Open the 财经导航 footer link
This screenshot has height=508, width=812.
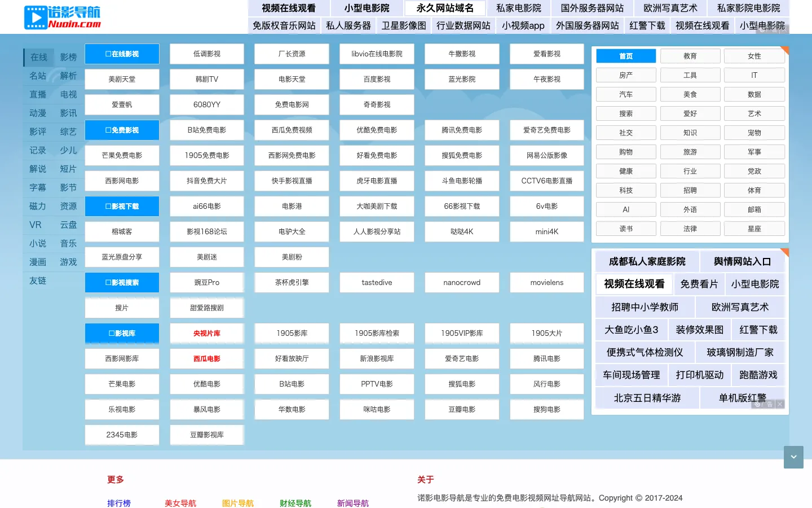pos(295,503)
